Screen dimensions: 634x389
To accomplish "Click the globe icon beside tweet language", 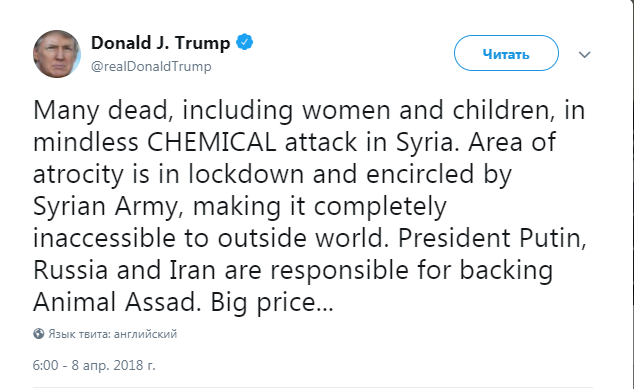I will pos(39,334).
